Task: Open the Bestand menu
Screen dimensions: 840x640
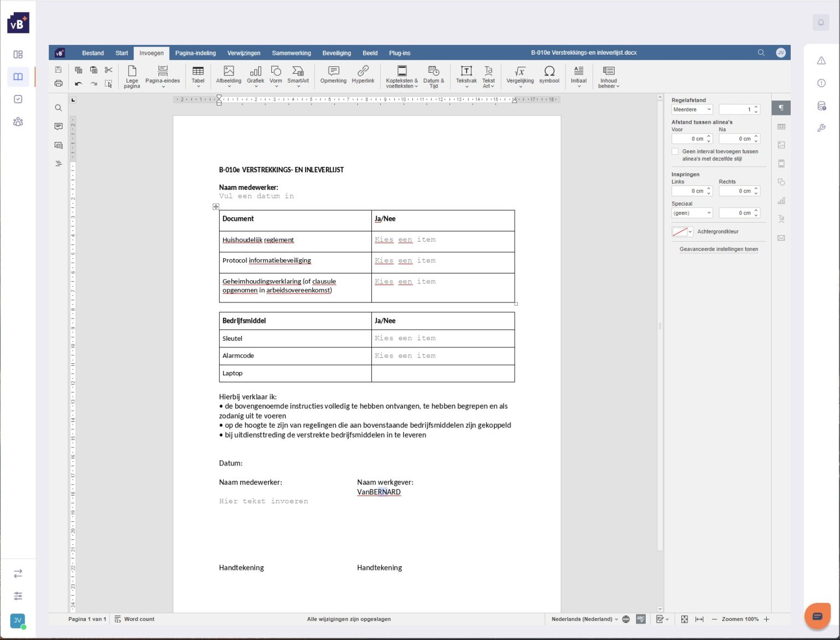Action: pyautogui.click(x=92, y=53)
